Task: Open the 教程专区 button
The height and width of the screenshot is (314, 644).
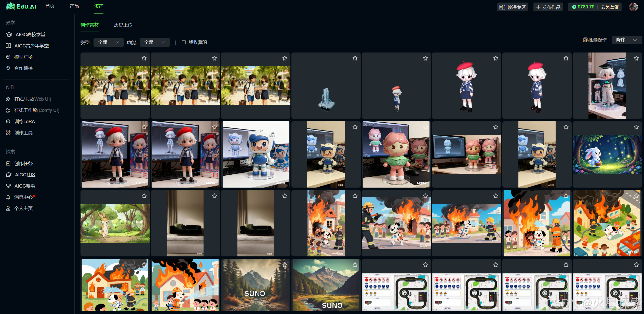Action: (x=513, y=7)
